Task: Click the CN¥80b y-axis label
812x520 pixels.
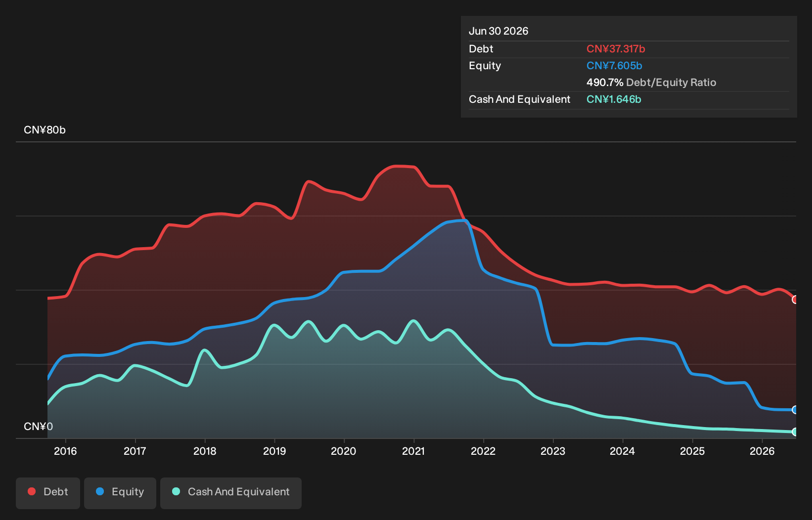Action: (x=45, y=130)
